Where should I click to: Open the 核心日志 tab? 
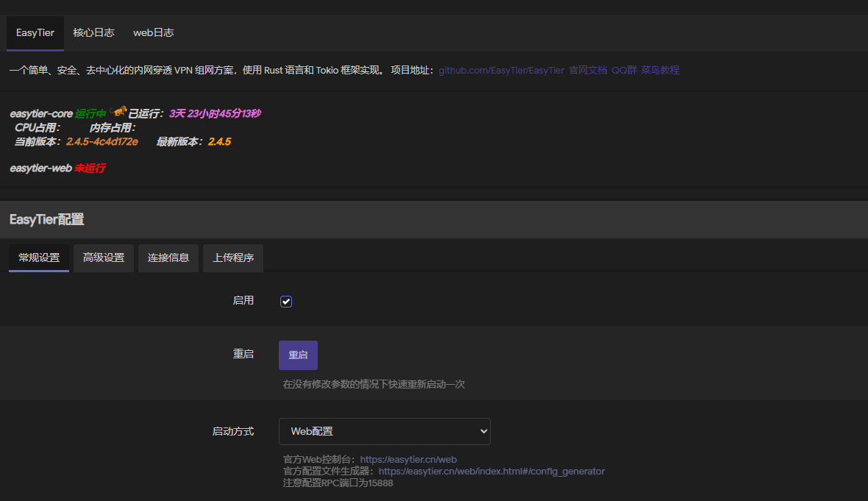(93, 32)
